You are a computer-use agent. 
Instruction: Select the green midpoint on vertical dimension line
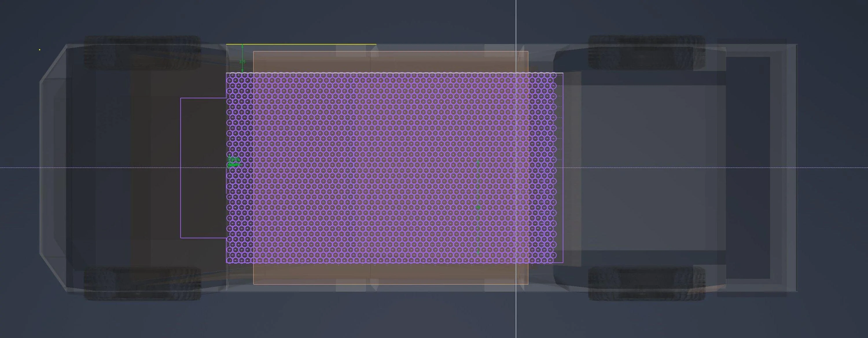pos(478,207)
